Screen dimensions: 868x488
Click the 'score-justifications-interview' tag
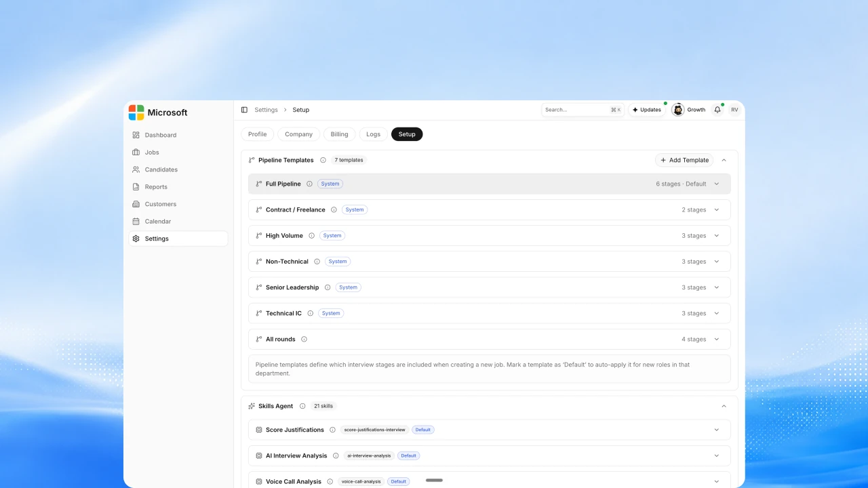point(375,430)
